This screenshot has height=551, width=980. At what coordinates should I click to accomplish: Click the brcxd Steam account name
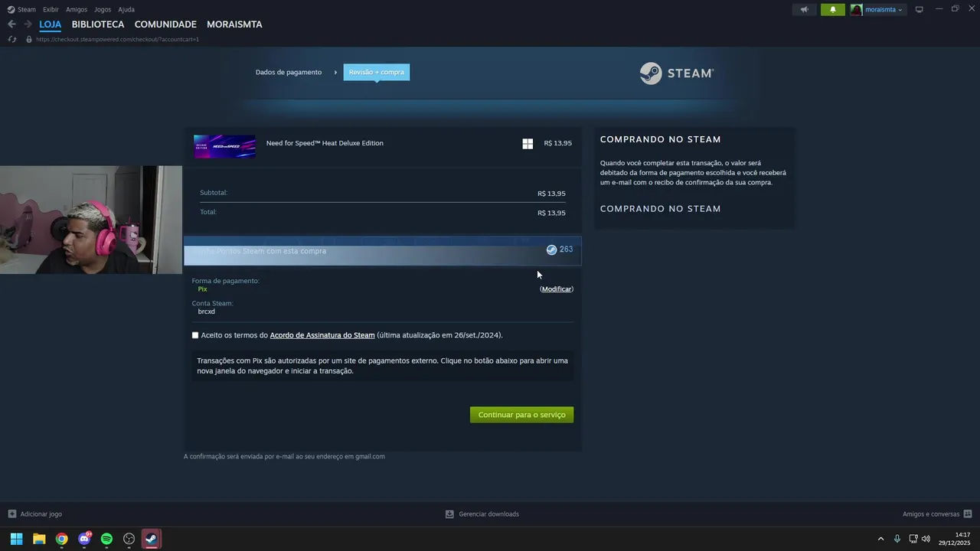click(206, 311)
